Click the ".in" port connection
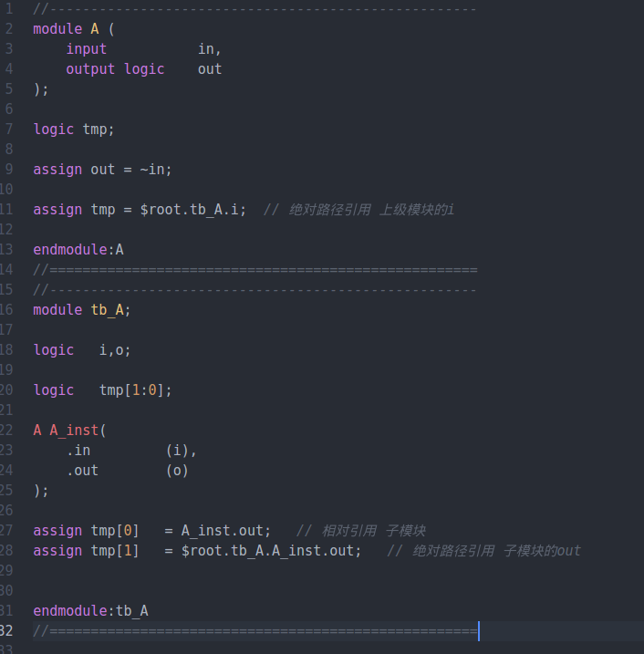Screen dimensions: 644x654 point(78,450)
